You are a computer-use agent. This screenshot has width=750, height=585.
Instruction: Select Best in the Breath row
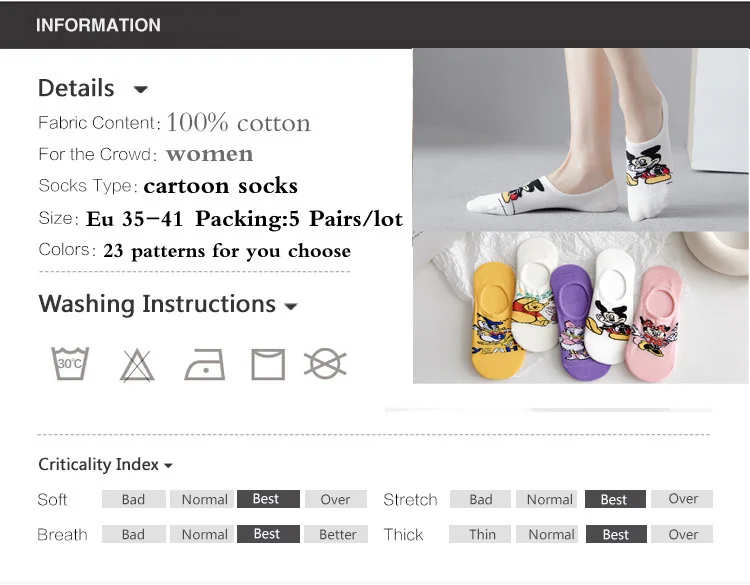tap(268, 534)
